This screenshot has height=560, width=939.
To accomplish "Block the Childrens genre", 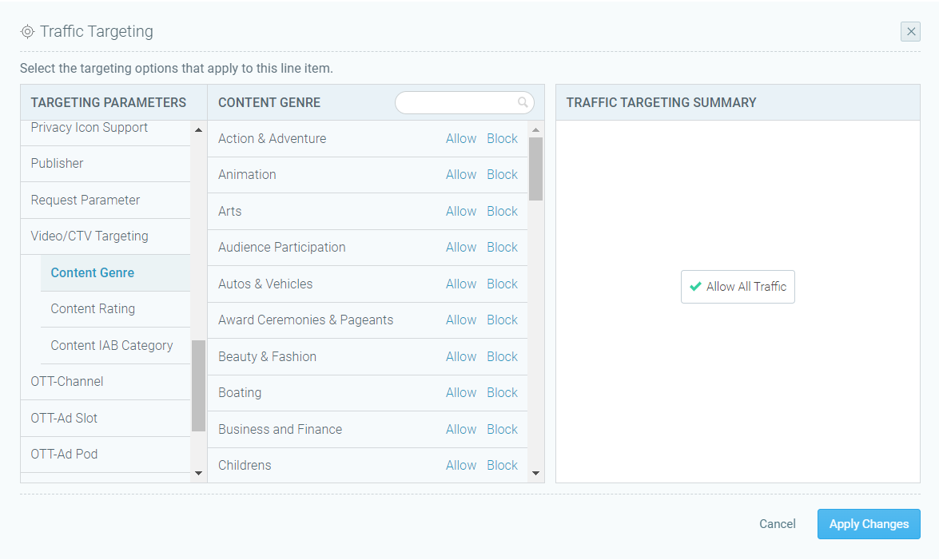I will coord(502,466).
